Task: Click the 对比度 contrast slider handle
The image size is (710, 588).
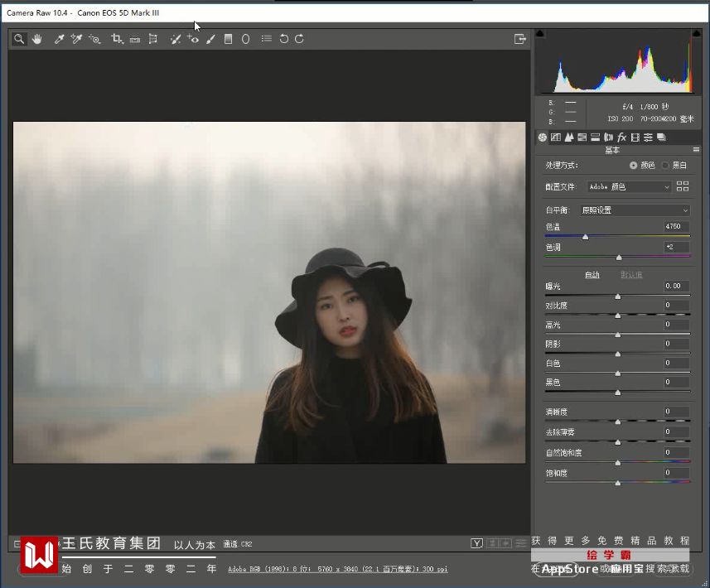Action: 618,316
